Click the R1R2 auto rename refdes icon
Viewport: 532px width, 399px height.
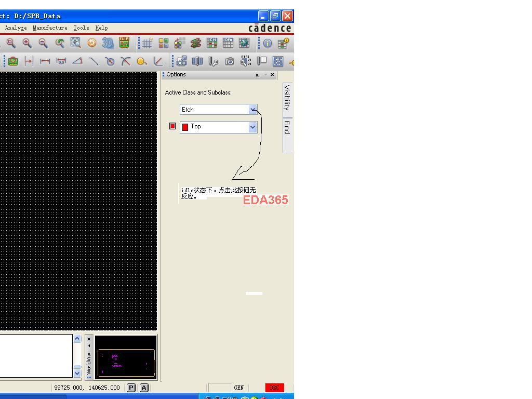[246, 61]
